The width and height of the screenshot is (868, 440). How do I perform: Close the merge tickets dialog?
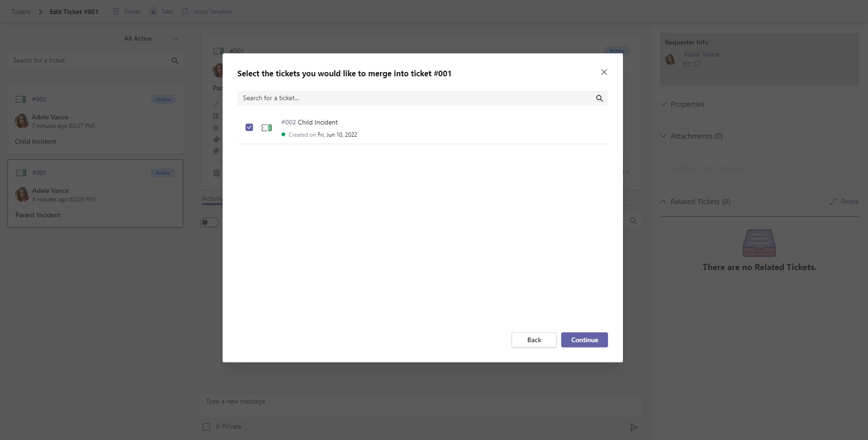604,72
